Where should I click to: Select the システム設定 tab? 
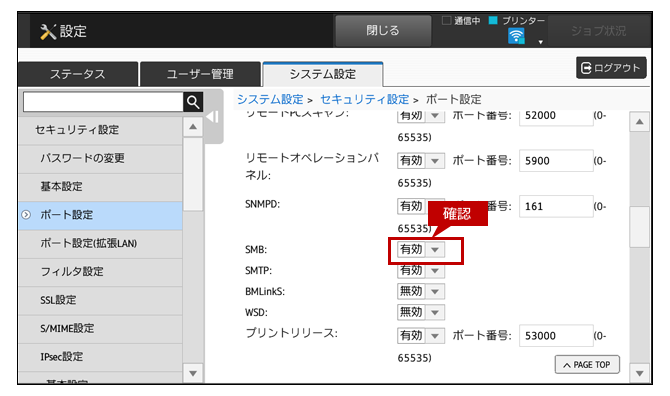323,74
